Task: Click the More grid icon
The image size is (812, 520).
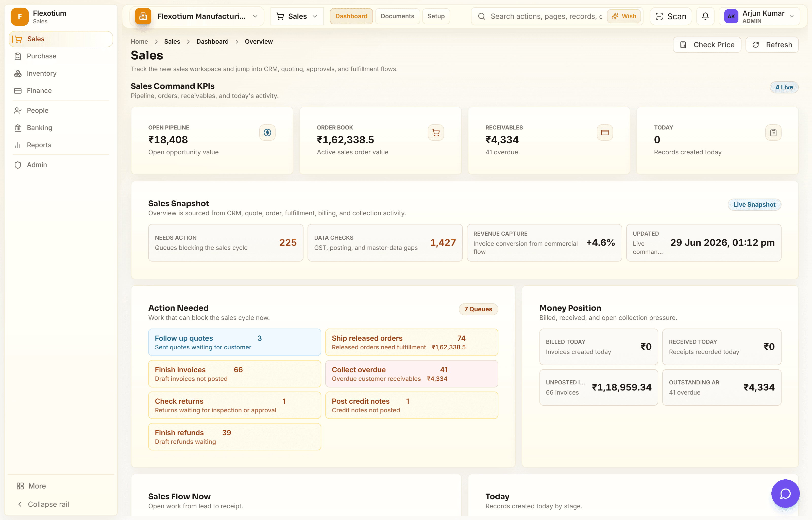Action: 20,486
